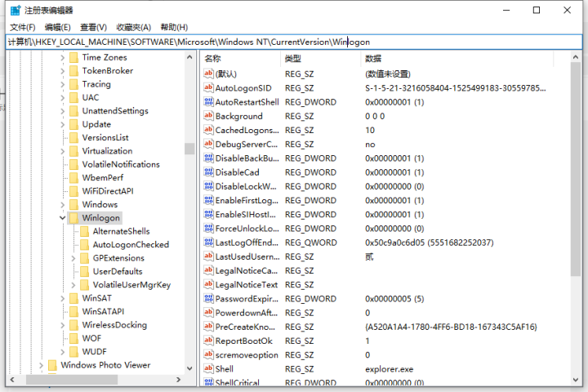Expand the VolatileUserMgrKey subkey
Viewport: 588px width, 392px height.
coord(73,285)
